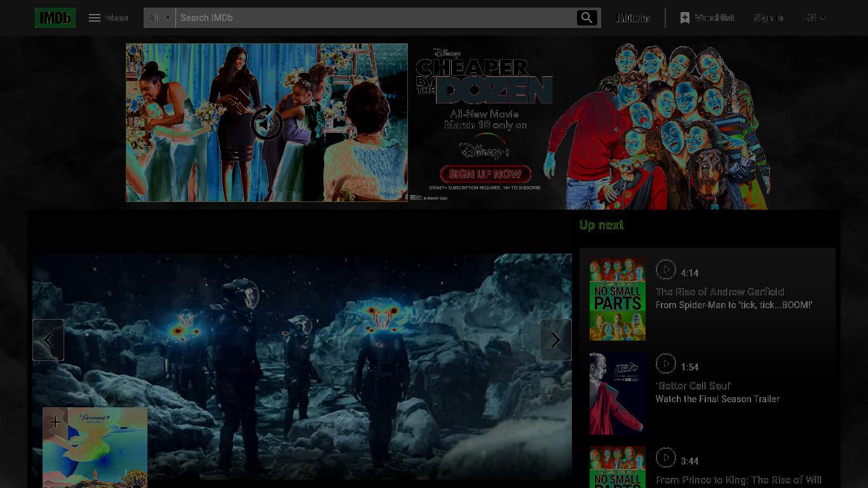Click "From Spider-Man to 'tick, tick...BOOM!'" text
Image resolution: width=868 pixels, height=488 pixels.
pyautogui.click(x=734, y=305)
